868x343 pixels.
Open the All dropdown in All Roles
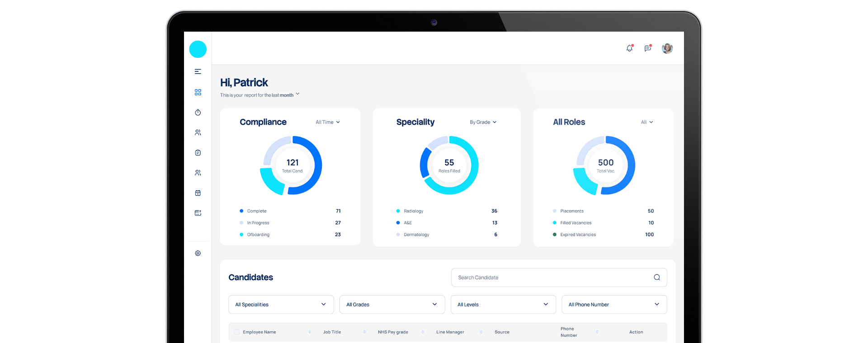647,122
